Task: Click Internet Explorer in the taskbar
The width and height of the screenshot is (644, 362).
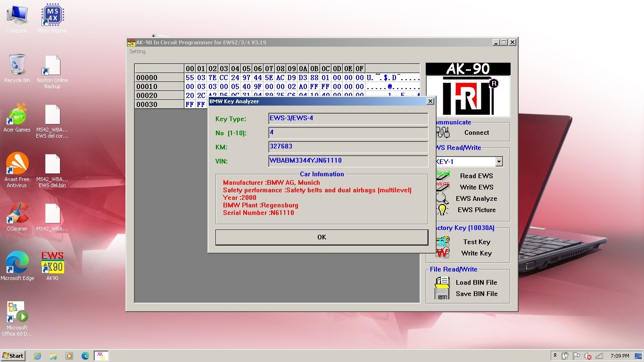Action: pos(37,356)
